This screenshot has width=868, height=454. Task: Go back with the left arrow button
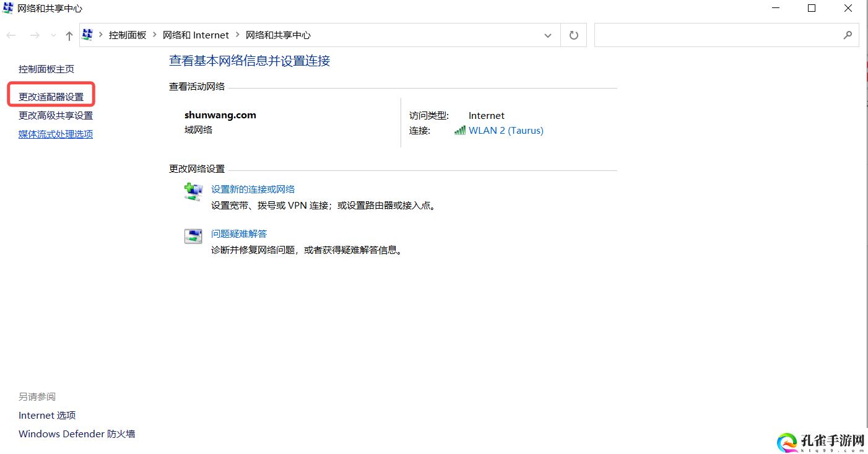click(x=11, y=35)
